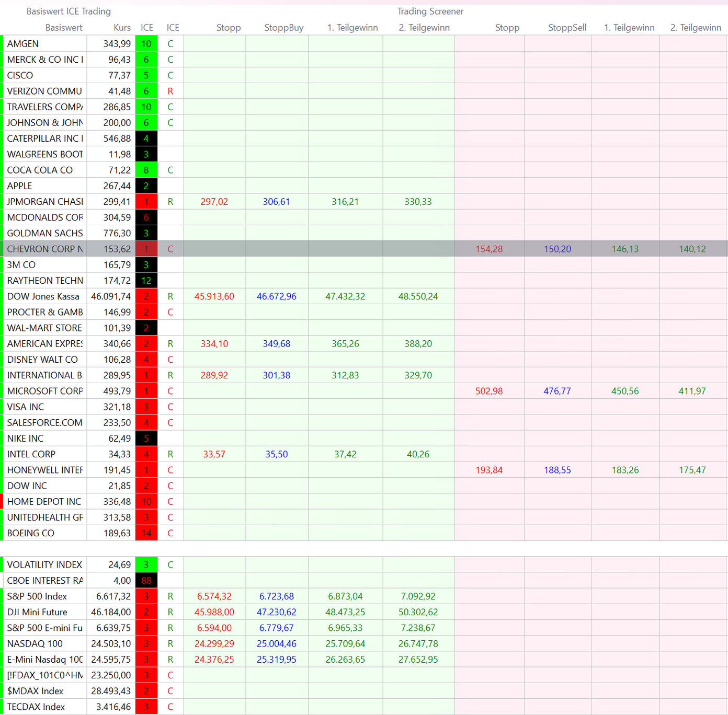Screen dimensions: 728x715
Task: Click the green ICE cell for Travelers
Action: point(146,107)
